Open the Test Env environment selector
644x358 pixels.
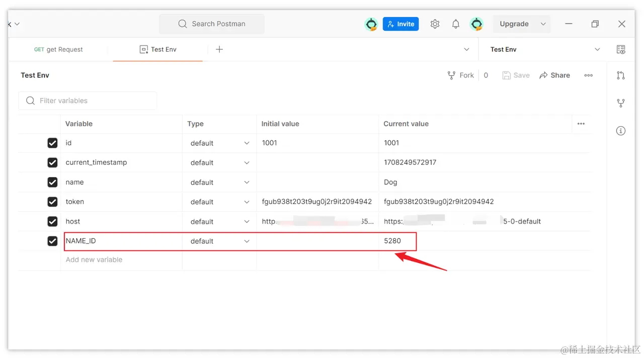[545, 49]
